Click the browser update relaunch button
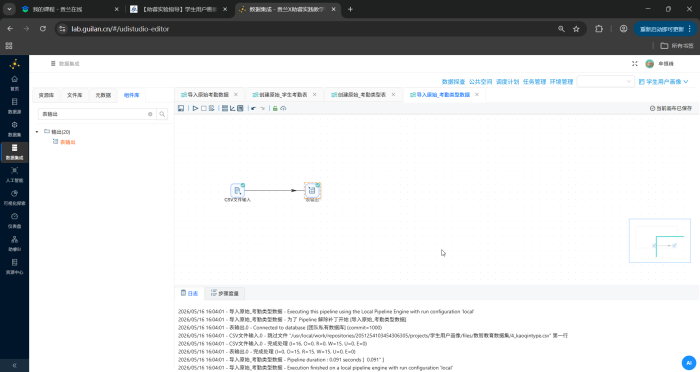The height and width of the screenshot is (372, 700). tap(665, 29)
